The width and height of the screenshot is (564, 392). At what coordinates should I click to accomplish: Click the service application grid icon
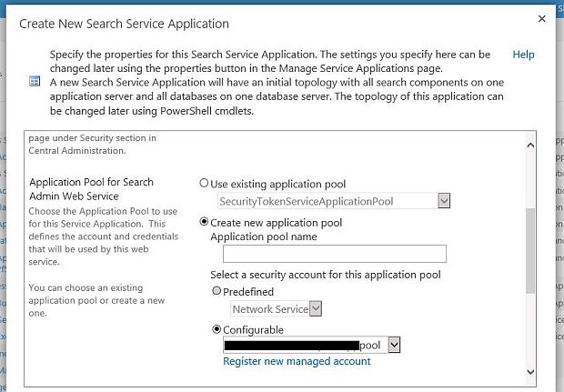[x=35, y=81]
